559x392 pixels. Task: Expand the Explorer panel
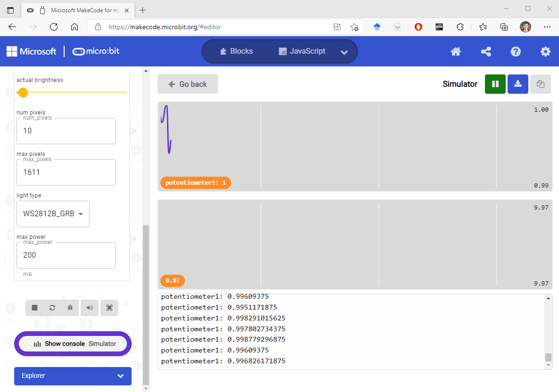pos(72,376)
